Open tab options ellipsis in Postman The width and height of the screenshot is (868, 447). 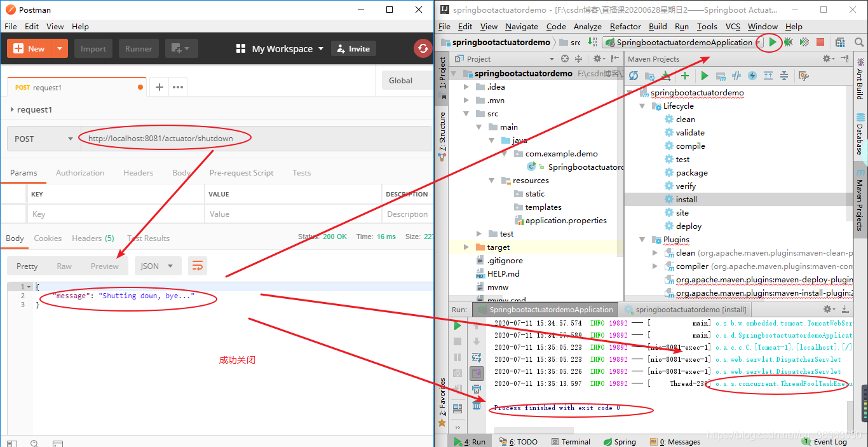tap(178, 87)
